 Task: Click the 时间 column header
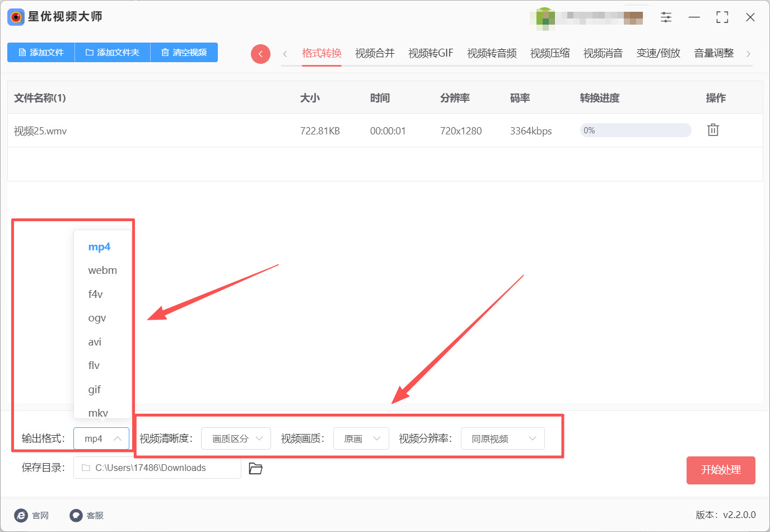380,98
